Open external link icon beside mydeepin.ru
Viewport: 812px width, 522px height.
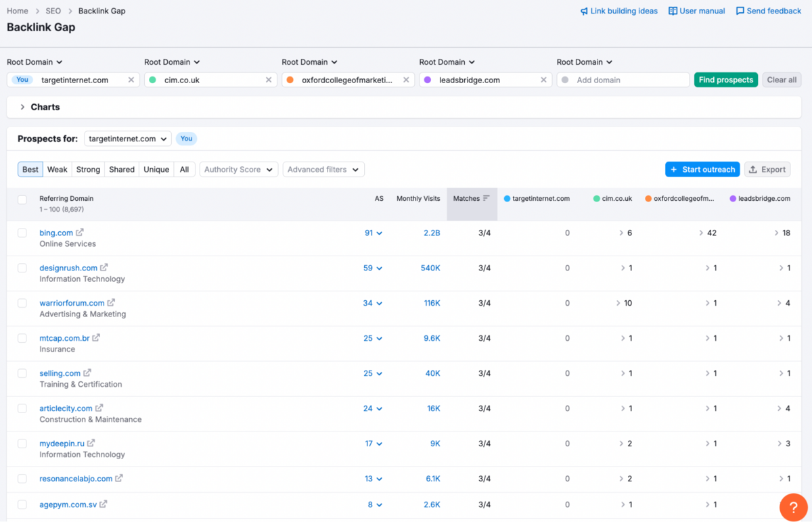(x=91, y=444)
